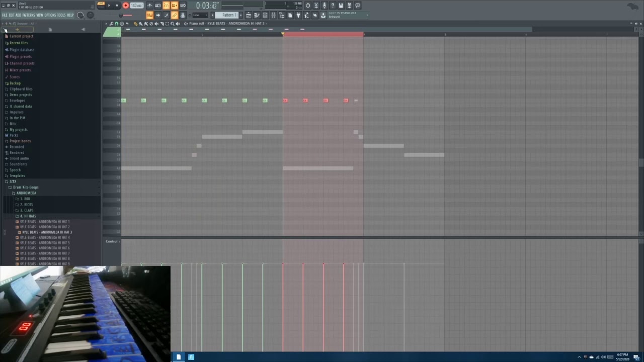
Task: Select the Draw pencil tool
Action: [135, 24]
